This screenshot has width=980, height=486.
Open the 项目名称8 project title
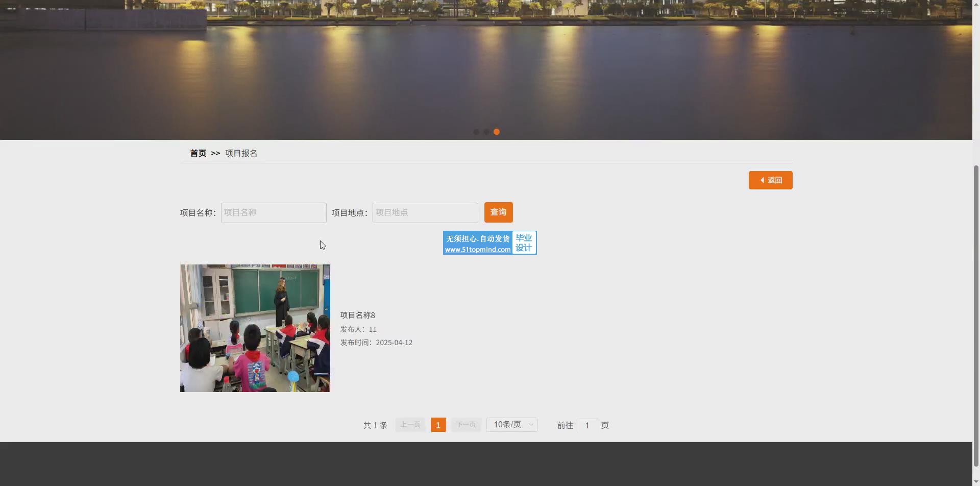(357, 315)
